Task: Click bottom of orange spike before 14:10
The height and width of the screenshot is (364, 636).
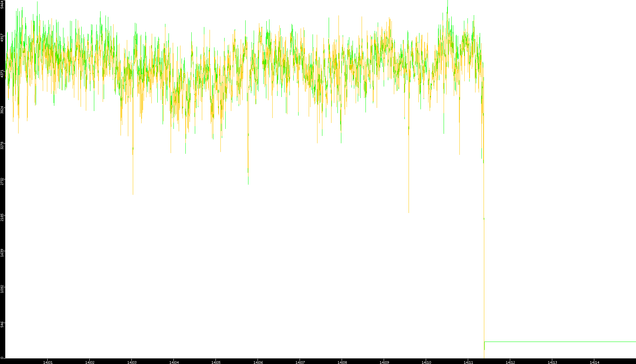Action: 409,212
